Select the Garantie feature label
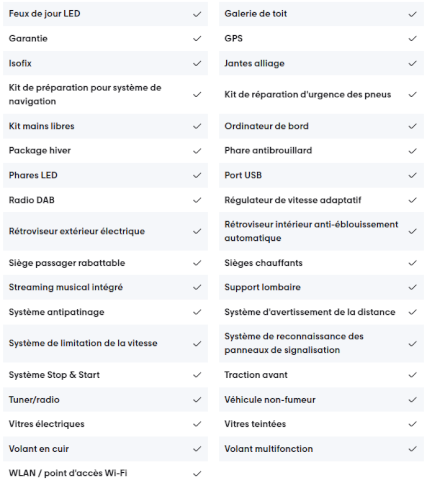432x480 pixels. [28, 39]
